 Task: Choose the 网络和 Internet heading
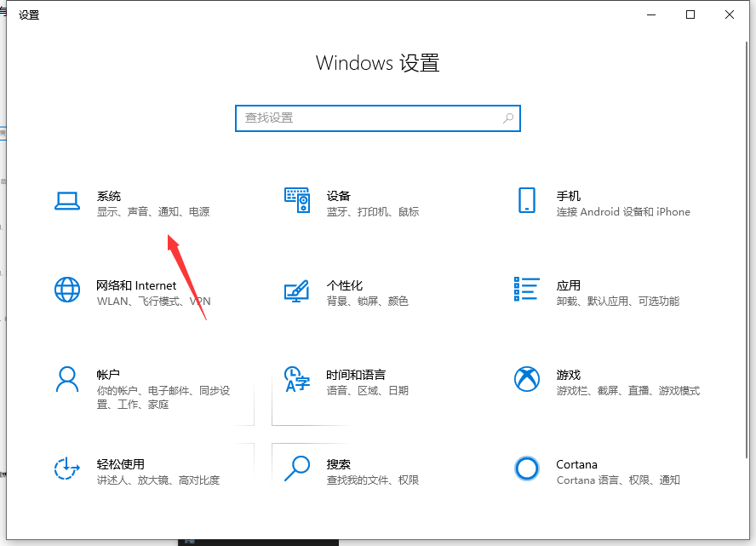click(x=136, y=285)
